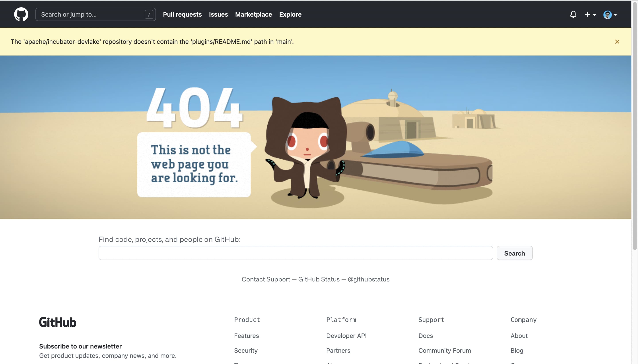Click the plus icon to create new
This screenshot has height=364, width=638.
[588, 14]
